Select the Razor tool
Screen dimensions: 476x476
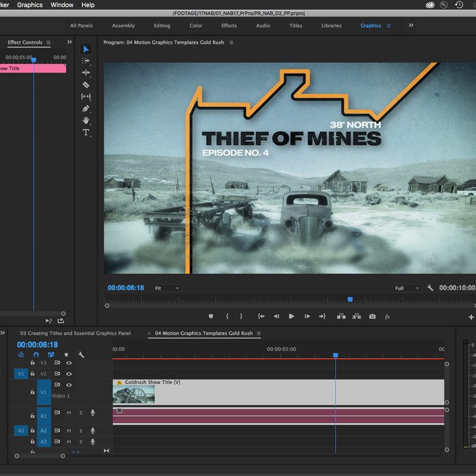pyautogui.click(x=86, y=85)
